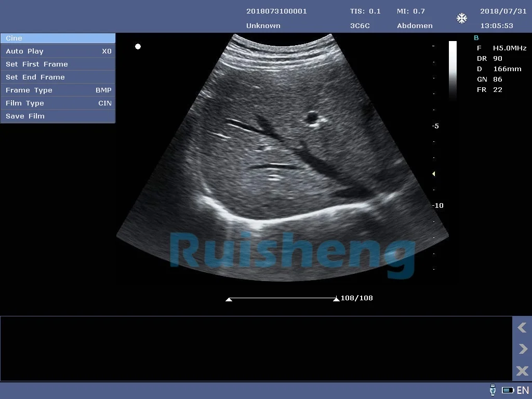Switch input language via EN indicator
Viewport: 532px width, 399px height.
click(523, 390)
